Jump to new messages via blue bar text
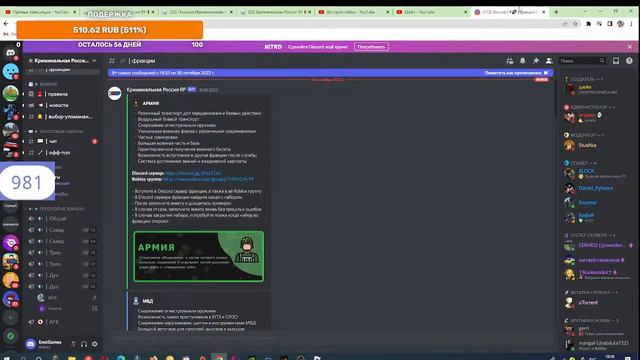 coord(163,73)
